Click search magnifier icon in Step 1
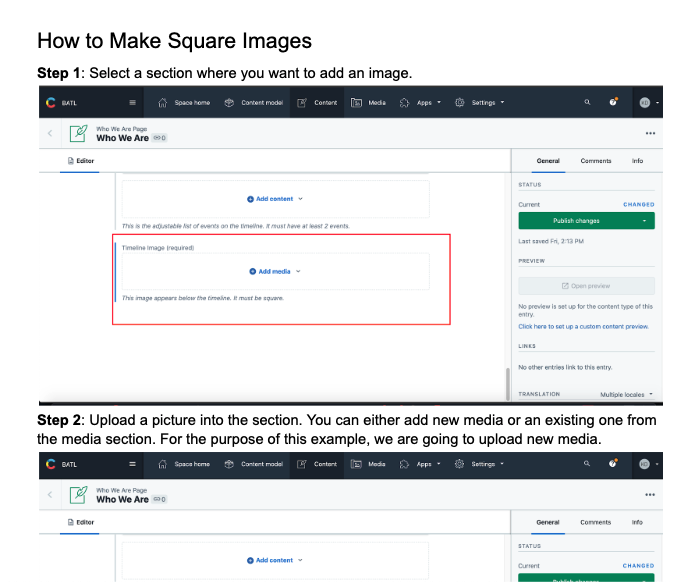 coord(587,102)
